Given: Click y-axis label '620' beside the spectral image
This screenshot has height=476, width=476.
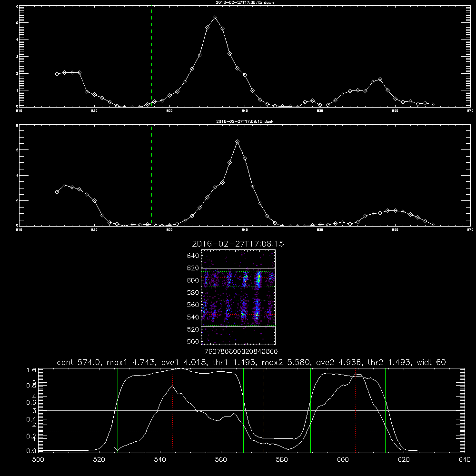Looking at the screenshot, I should [193, 268].
